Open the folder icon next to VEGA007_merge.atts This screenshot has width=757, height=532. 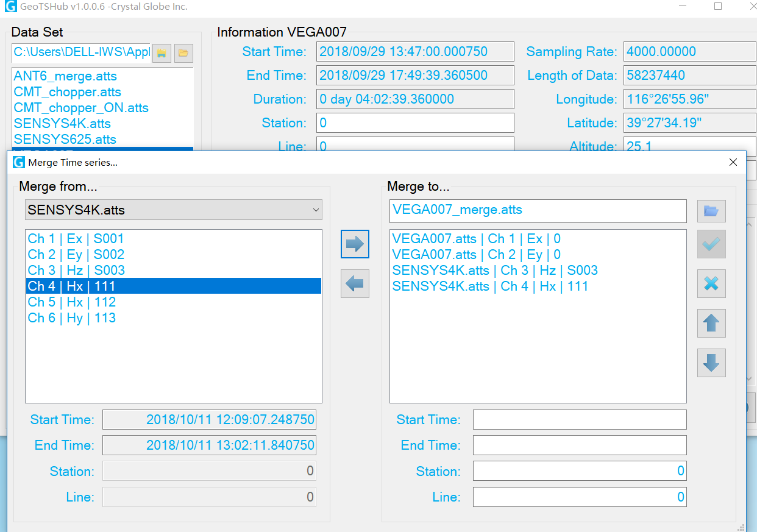coord(711,211)
